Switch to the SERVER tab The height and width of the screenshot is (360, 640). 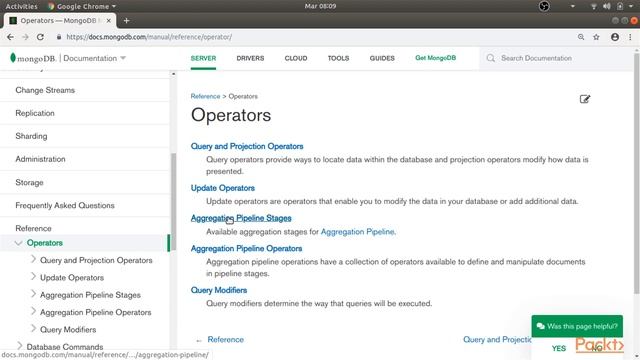203,58
